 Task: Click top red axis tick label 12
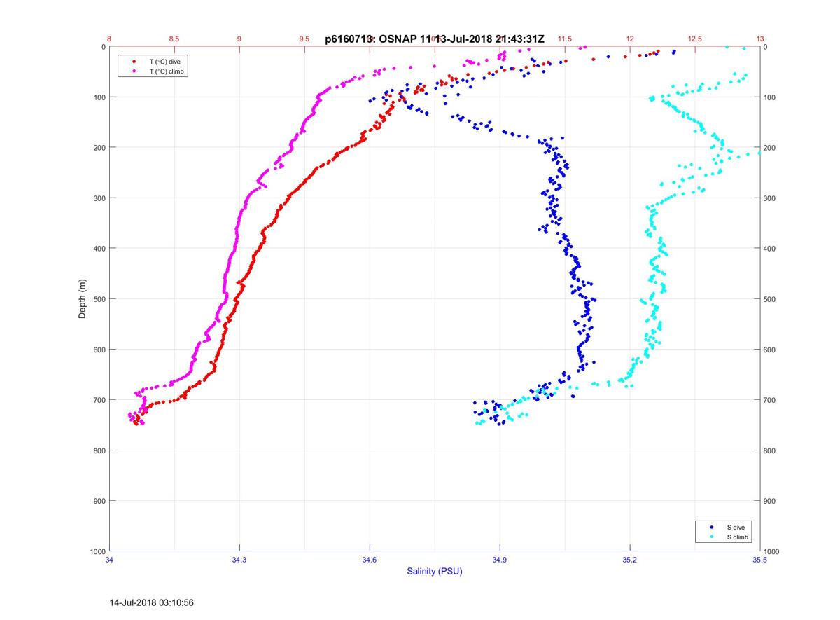(630, 39)
